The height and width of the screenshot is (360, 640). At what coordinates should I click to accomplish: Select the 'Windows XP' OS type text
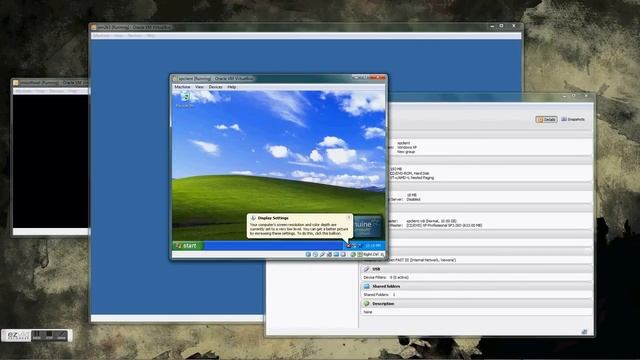pos(407,147)
